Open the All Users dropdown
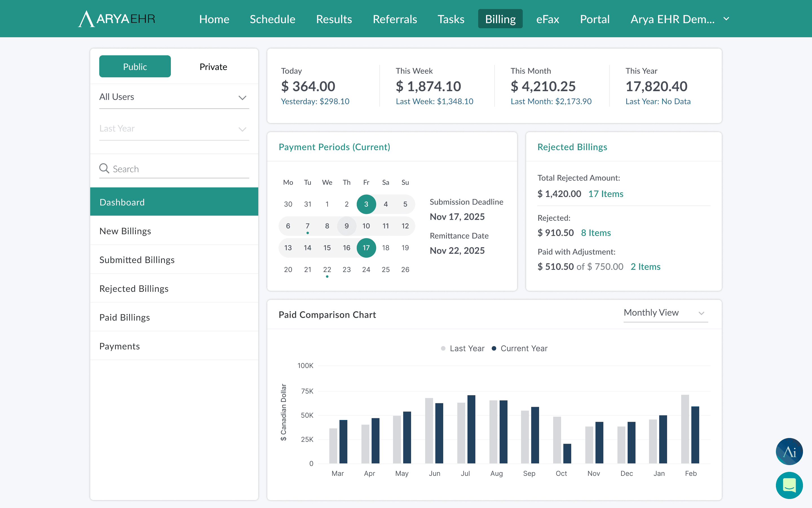The height and width of the screenshot is (508, 812). [x=174, y=97]
